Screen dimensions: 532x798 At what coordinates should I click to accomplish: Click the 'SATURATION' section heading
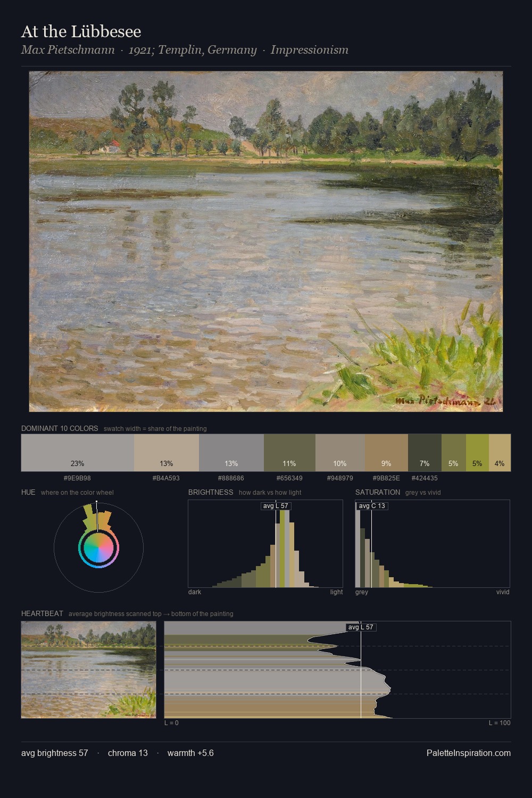pyautogui.click(x=378, y=492)
